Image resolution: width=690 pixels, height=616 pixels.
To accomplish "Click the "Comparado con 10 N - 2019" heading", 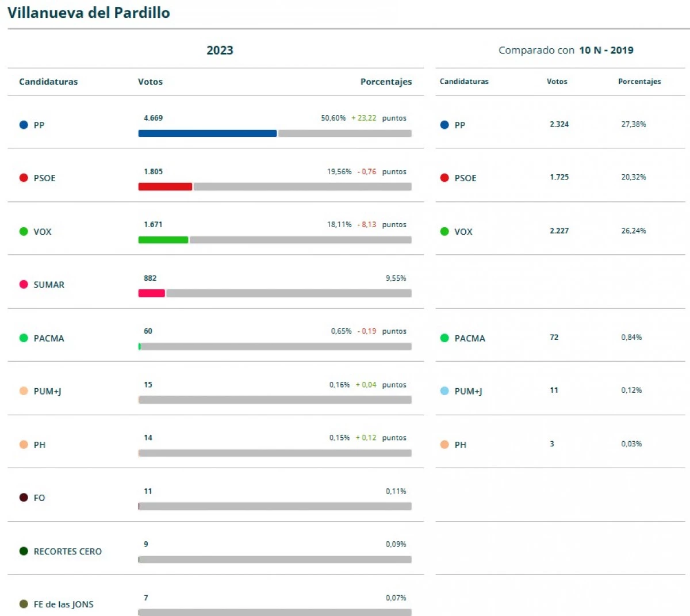I will point(566,50).
